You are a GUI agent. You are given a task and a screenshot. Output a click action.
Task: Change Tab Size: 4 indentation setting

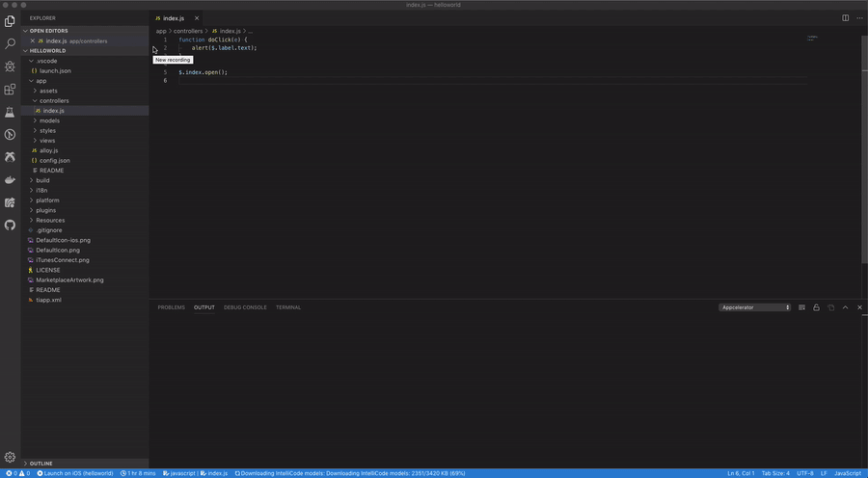775,473
